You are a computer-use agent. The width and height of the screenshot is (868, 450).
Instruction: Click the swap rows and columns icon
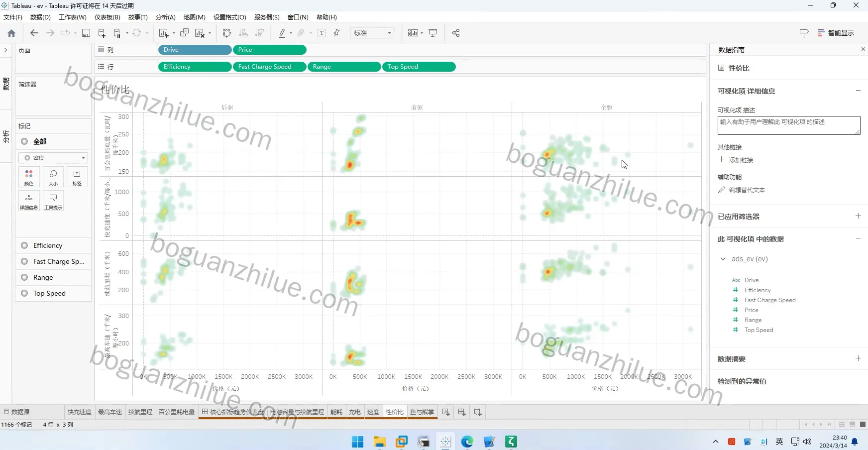[227, 33]
